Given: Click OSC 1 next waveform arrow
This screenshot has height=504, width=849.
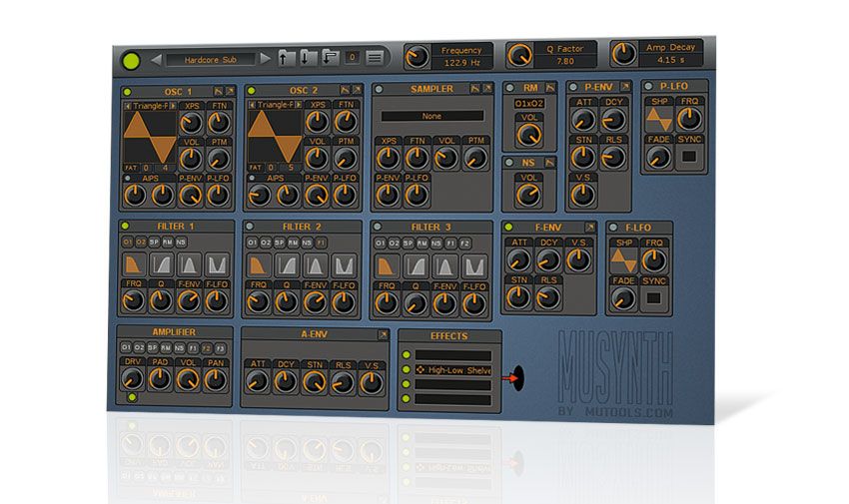Looking at the screenshot, I should coord(173,106).
